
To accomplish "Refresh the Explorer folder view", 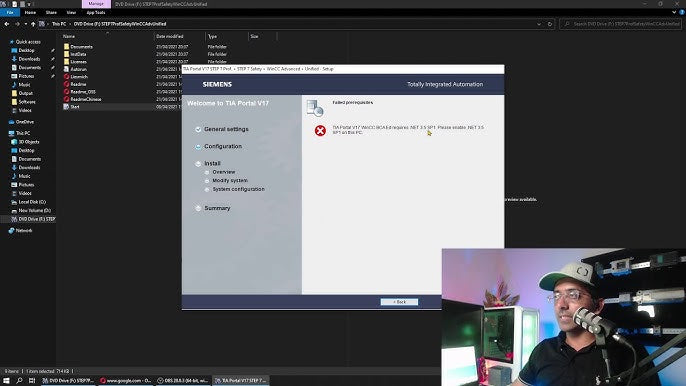I will coord(550,24).
